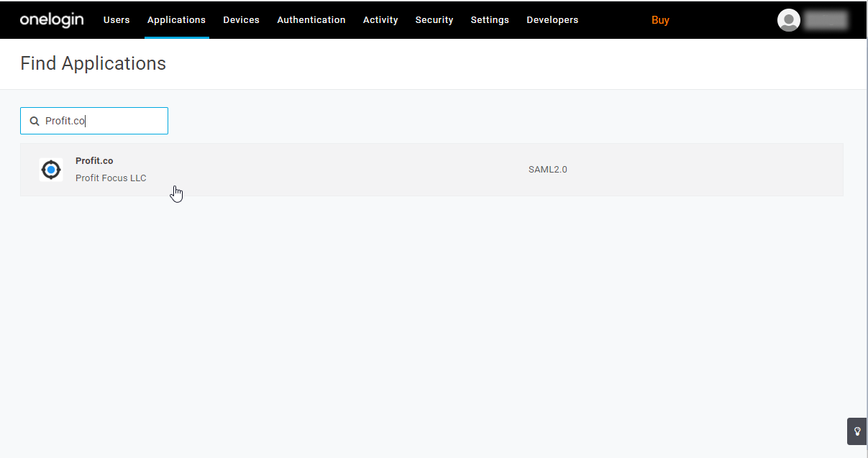Screen dimensions: 868x458
Task: Open the Developers menu
Action: [x=552, y=20]
